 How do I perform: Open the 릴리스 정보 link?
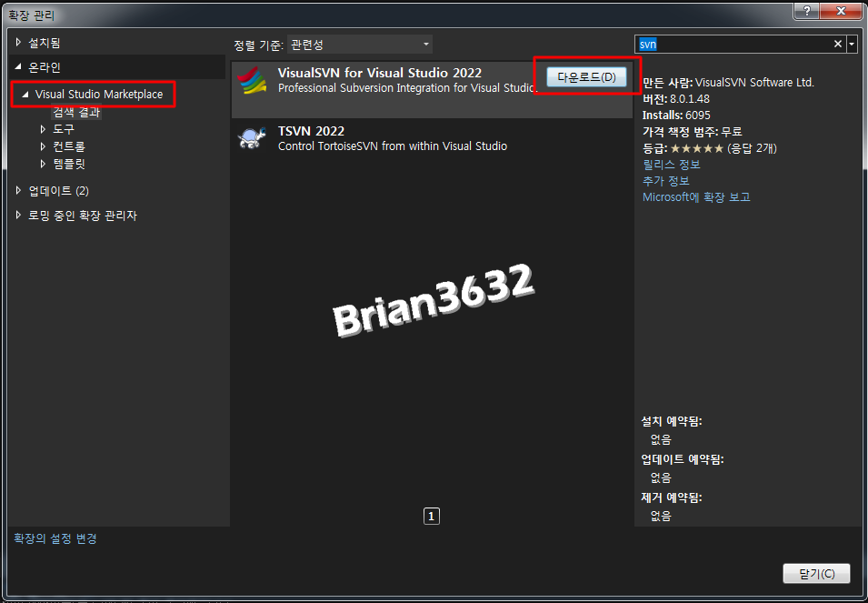[x=672, y=165]
